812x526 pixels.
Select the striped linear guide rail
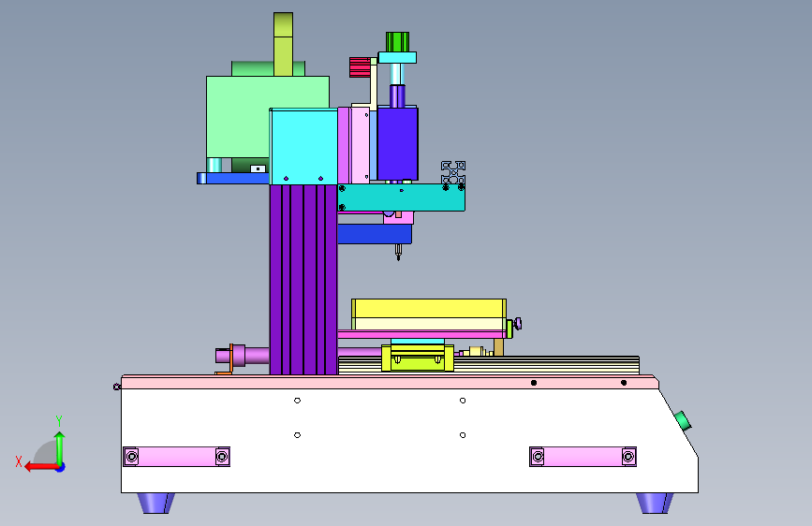coord(546,365)
